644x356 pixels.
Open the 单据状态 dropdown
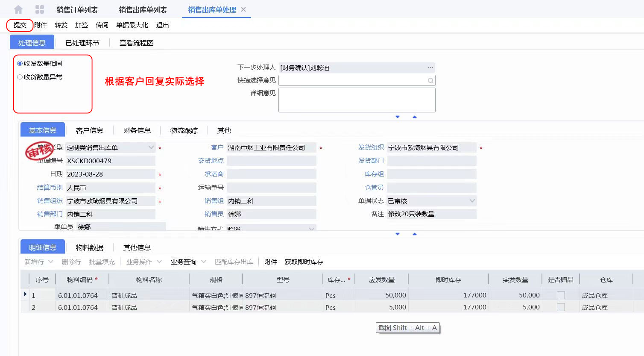click(472, 201)
